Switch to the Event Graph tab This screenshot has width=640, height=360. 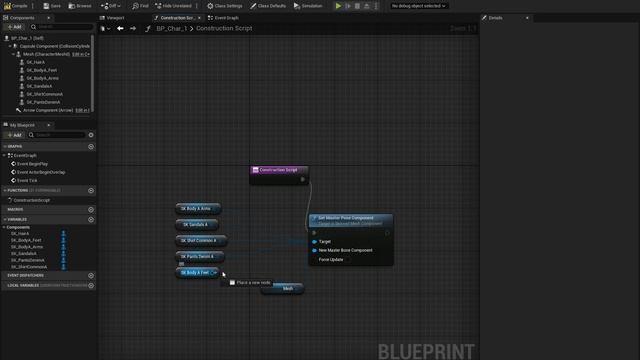(223, 18)
